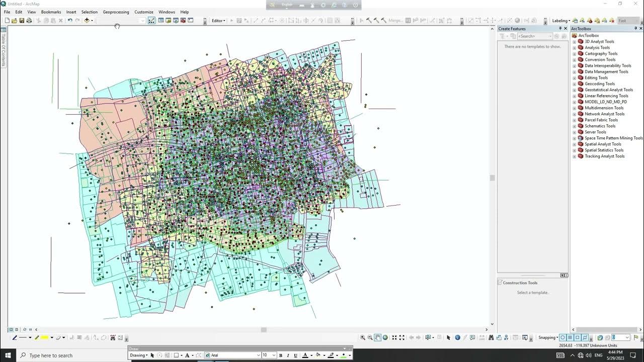This screenshot has width=644, height=362.
Task: Open the Selection menu
Action: tap(90, 12)
